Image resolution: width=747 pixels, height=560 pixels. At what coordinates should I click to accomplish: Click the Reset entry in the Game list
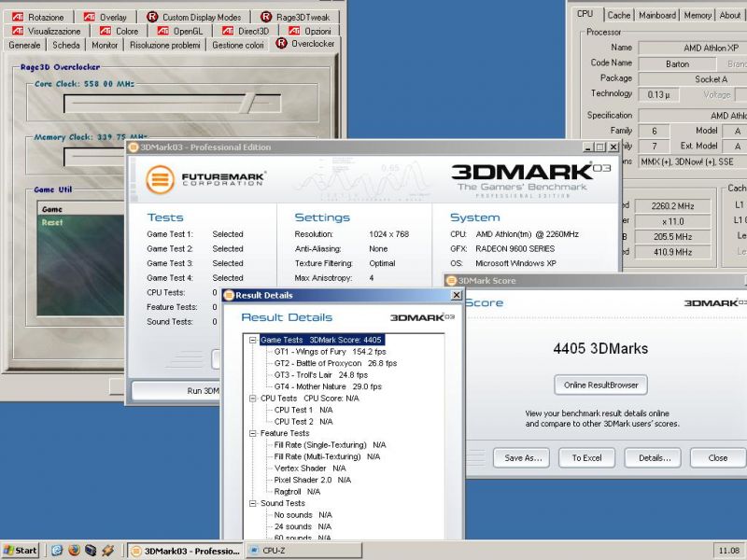click(x=52, y=222)
